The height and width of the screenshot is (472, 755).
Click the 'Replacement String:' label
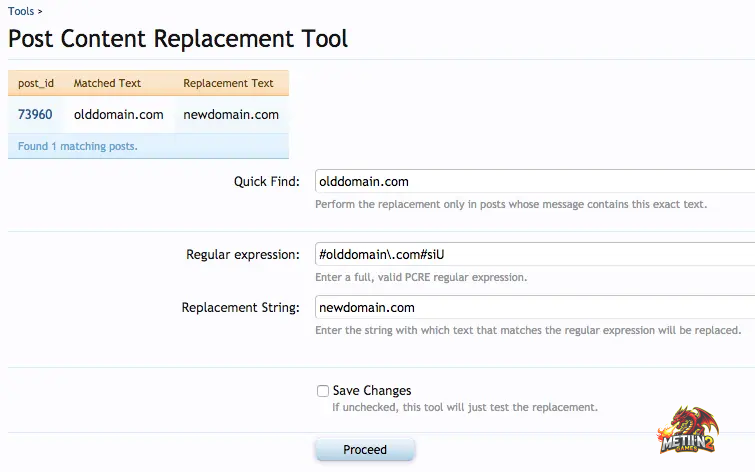pos(240,307)
